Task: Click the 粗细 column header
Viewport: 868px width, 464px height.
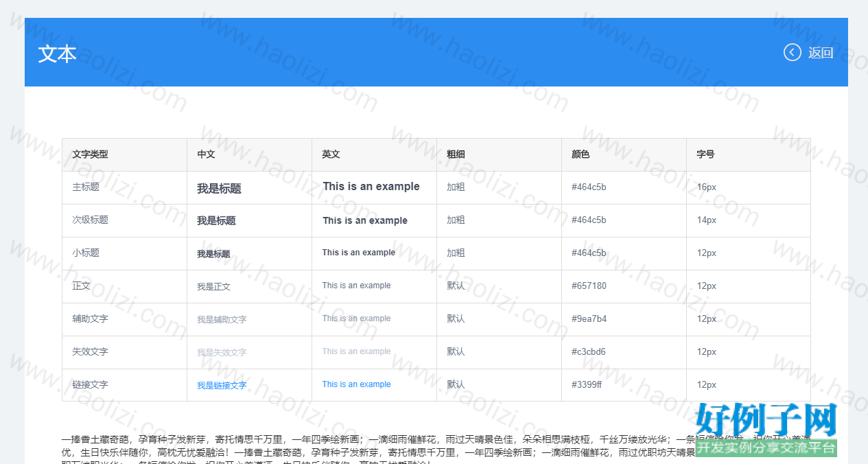Action: 456,154
